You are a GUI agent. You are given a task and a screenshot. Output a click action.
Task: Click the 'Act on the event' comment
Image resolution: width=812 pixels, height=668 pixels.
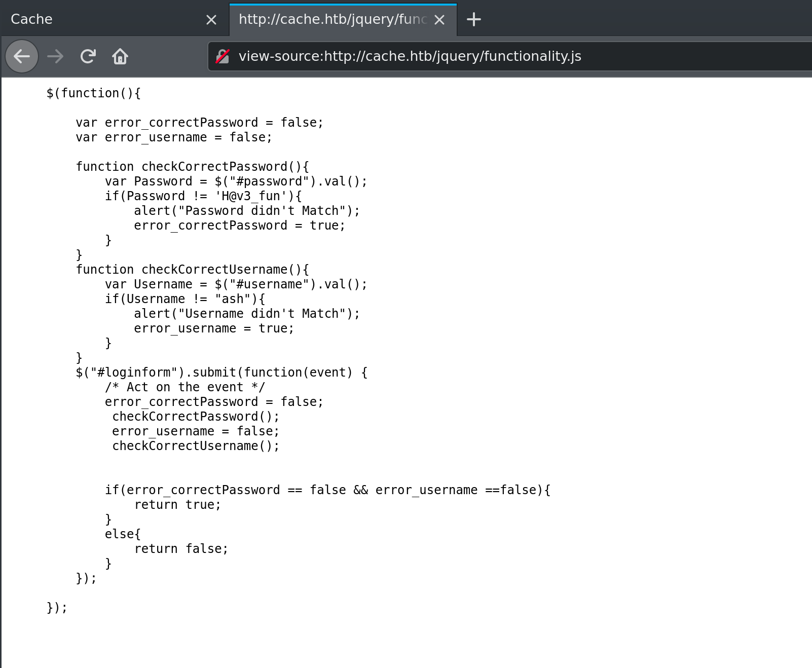click(185, 387)
